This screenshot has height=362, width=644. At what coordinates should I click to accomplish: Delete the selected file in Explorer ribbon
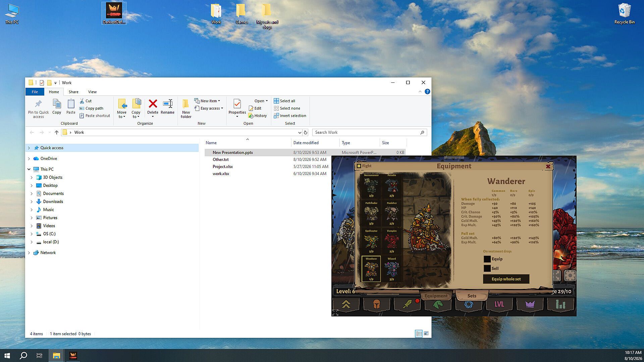153,108
